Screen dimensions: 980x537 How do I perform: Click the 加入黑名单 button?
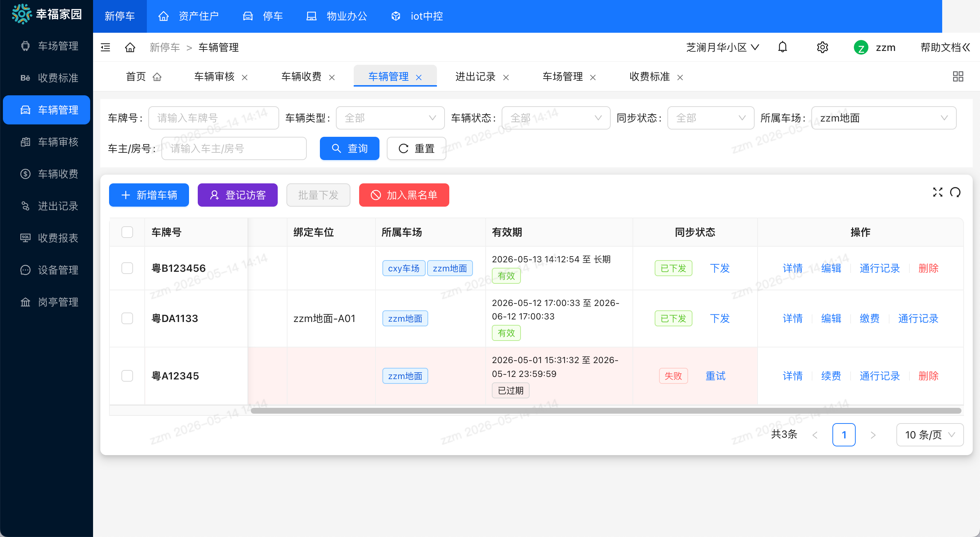(404, 195)
